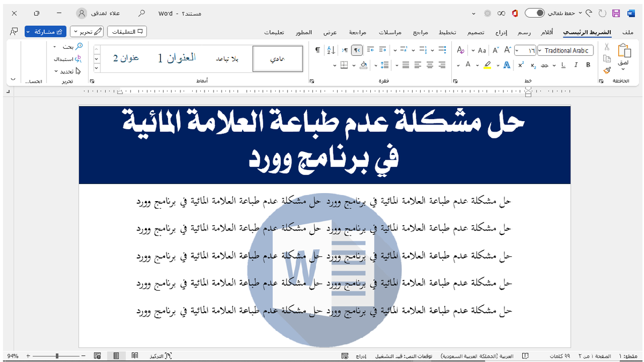
Task: Click the proofing book icon in status bar
Action: point(525,356)
